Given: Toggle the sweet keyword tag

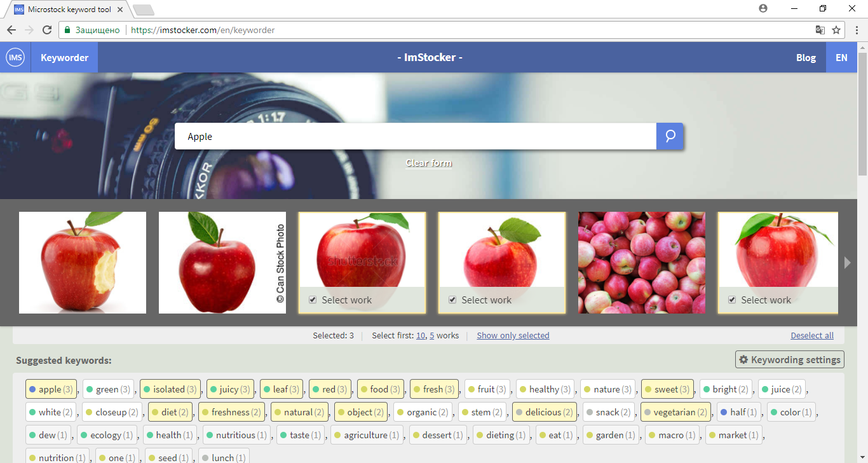Looking at the screenshot, I should pyautogui.click(x=667, y=389).
